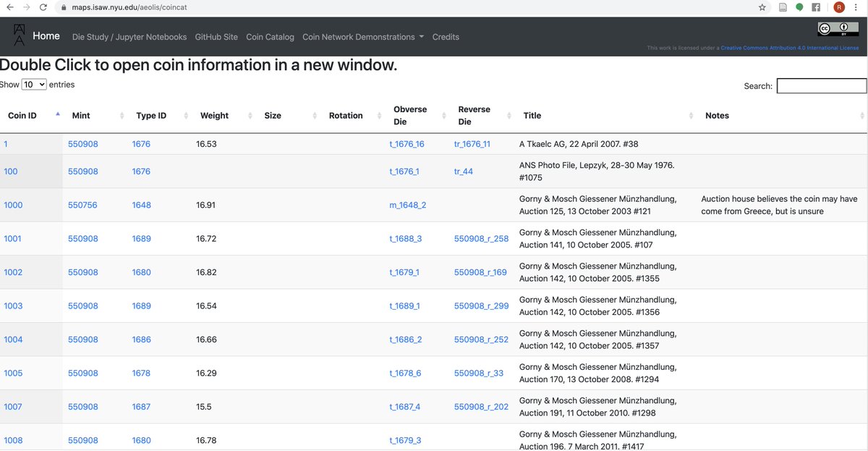Open Coin ID 1008 link

click(x=13, y=440)
